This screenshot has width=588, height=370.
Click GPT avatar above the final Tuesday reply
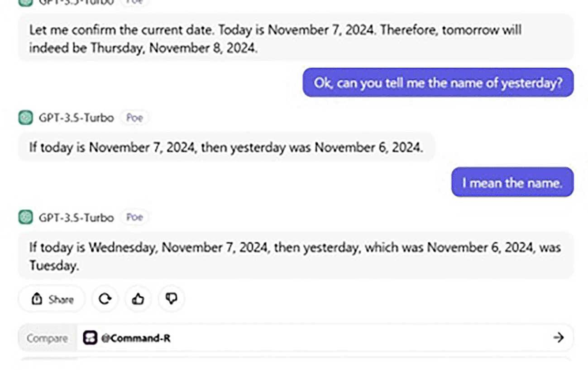(26, 218)
